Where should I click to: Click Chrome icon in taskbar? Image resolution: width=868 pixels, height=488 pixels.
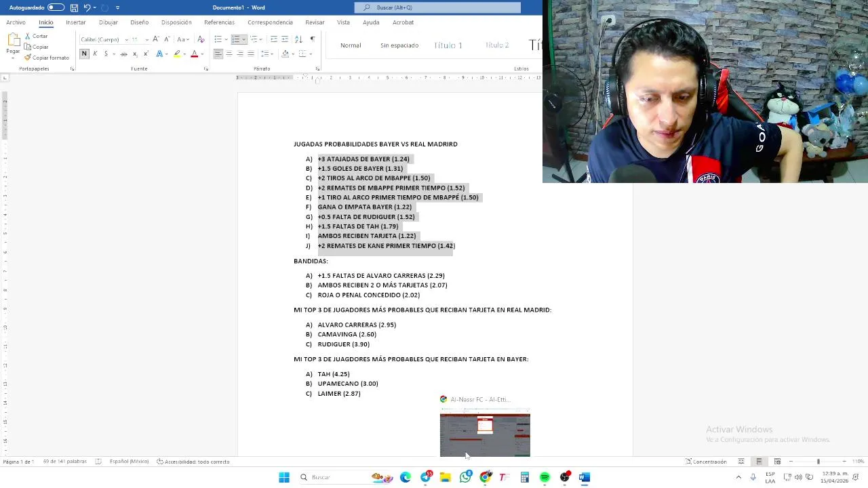click(485, 477)
